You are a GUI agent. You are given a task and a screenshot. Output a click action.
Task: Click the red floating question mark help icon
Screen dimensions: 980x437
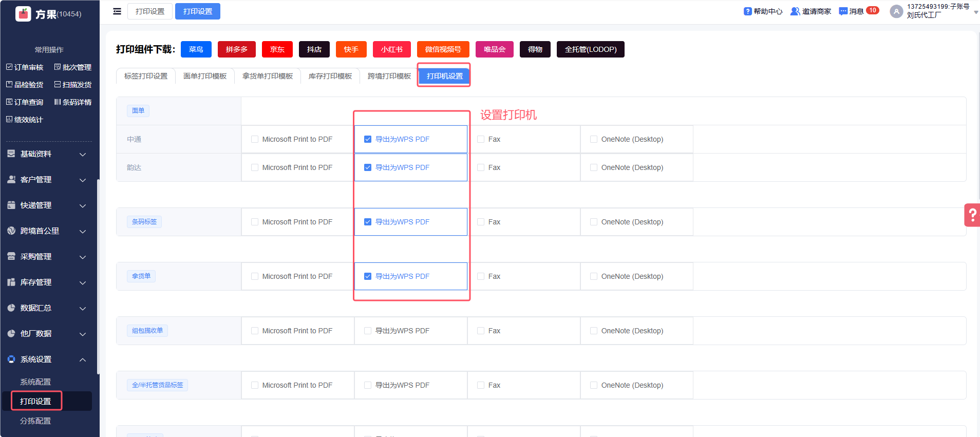[972, 215]
